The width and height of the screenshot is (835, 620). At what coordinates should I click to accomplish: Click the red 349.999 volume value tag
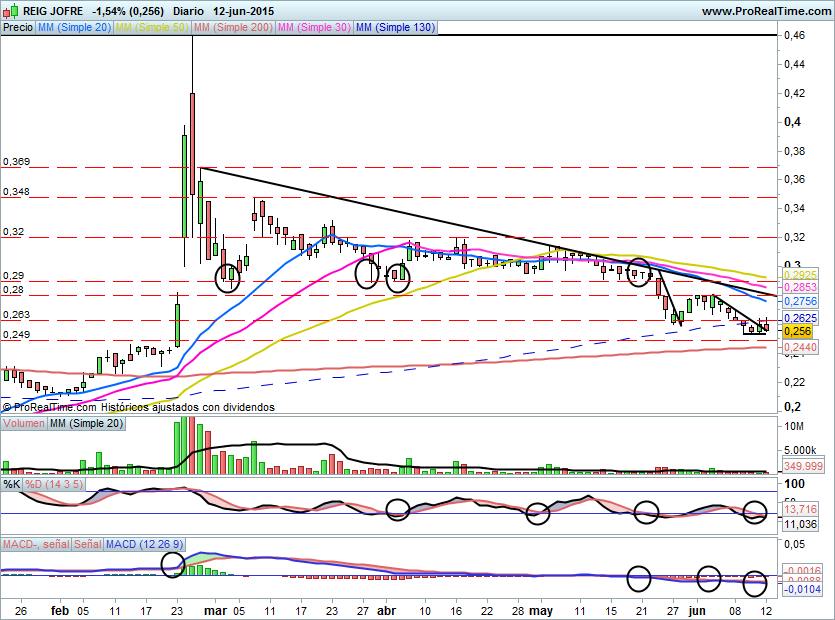800,467
